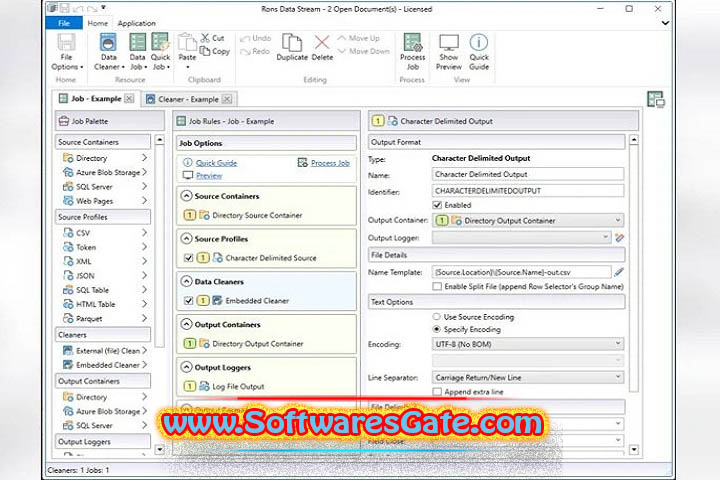Toggle Character Delimited Source checkbox
Screen dimensions: 720x480
(x=188, y=258)
